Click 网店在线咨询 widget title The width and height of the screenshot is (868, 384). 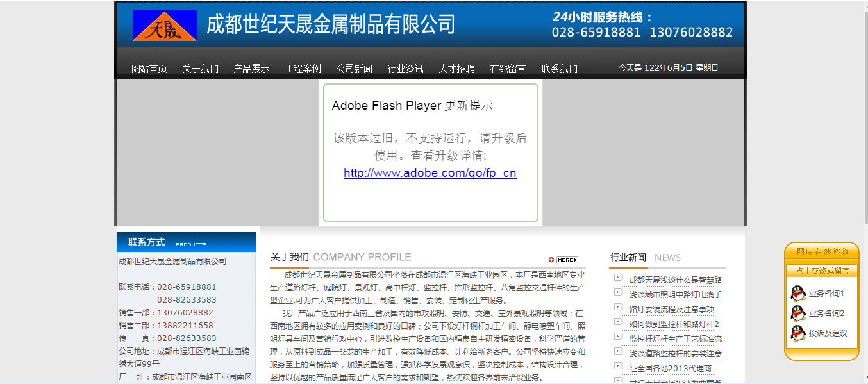pyautogui.click(x=823, y=252)
